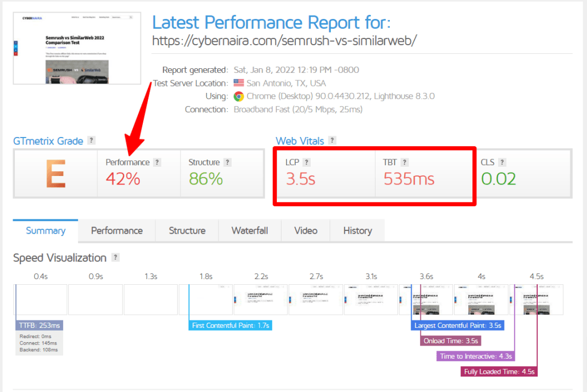This screenshot has height=392, width=587.
Task: Click the GTmetrix Grade heading
Action: [x=48, y=141]
